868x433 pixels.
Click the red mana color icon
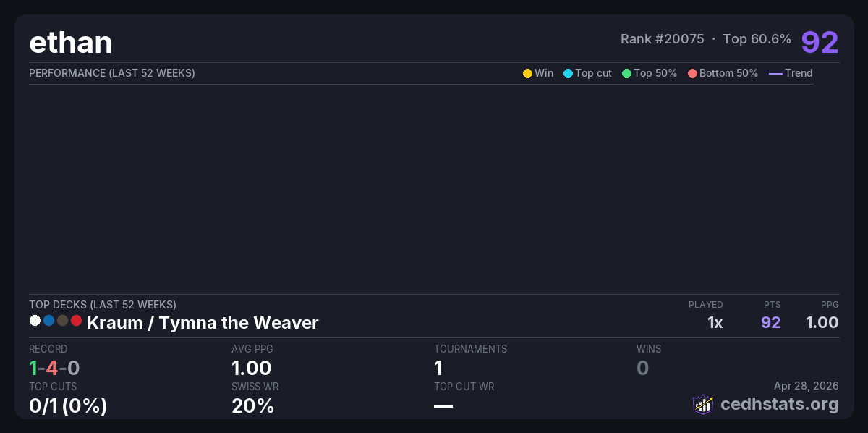76,320
